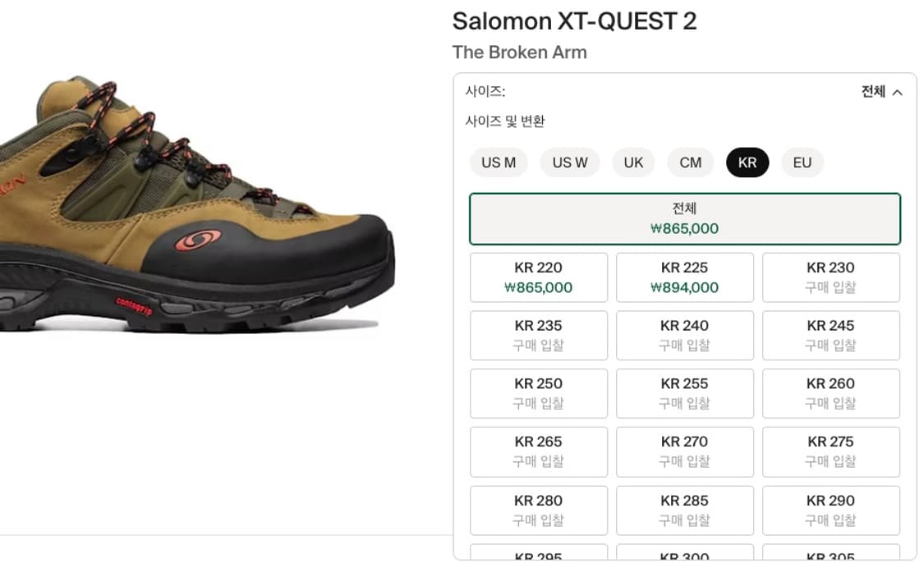This screenshot has width=924, height=563.
Task: Choose size KR 280
Action: tap(538, 510)
